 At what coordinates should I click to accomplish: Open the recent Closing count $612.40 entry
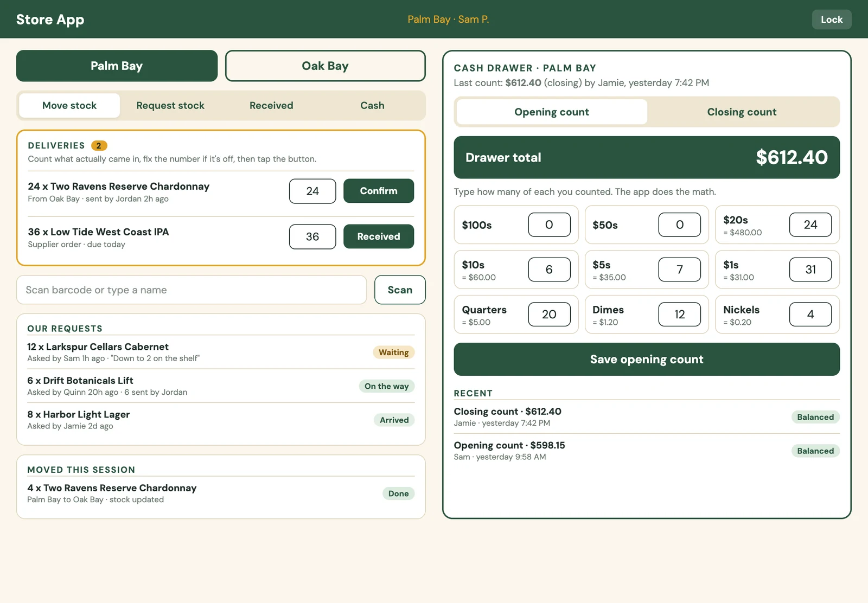[647, 417]
